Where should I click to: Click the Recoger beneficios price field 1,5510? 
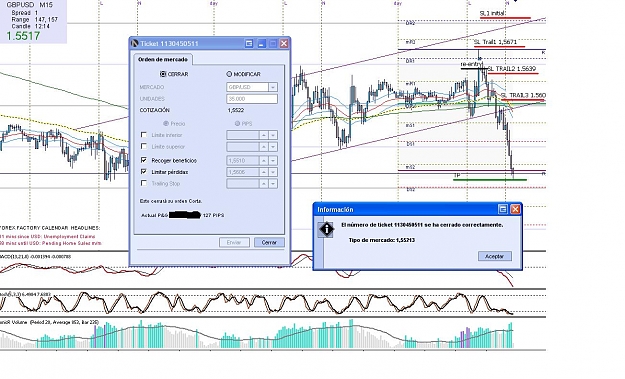pyautogui.click(x=243, y=161)
